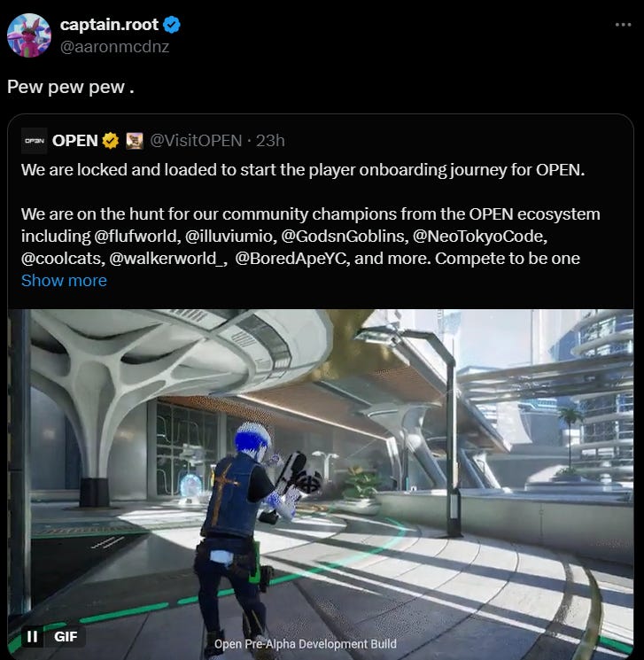
Task: Open the @illuviumio mention
Action: pos(230,237)
